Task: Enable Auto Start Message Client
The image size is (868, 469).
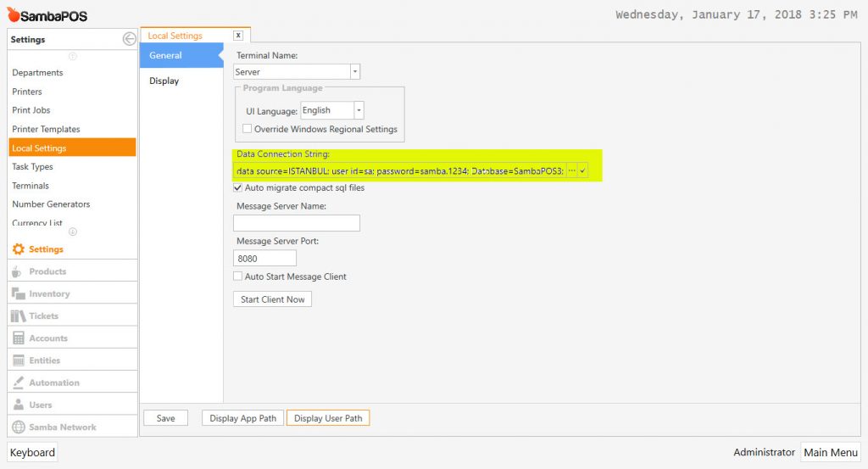Action: tap(237, 276)
